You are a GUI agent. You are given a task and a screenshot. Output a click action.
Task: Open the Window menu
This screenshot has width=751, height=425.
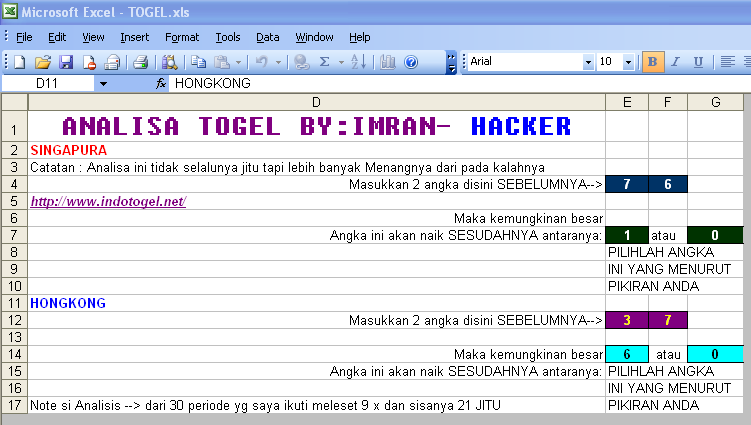point(314,37)
